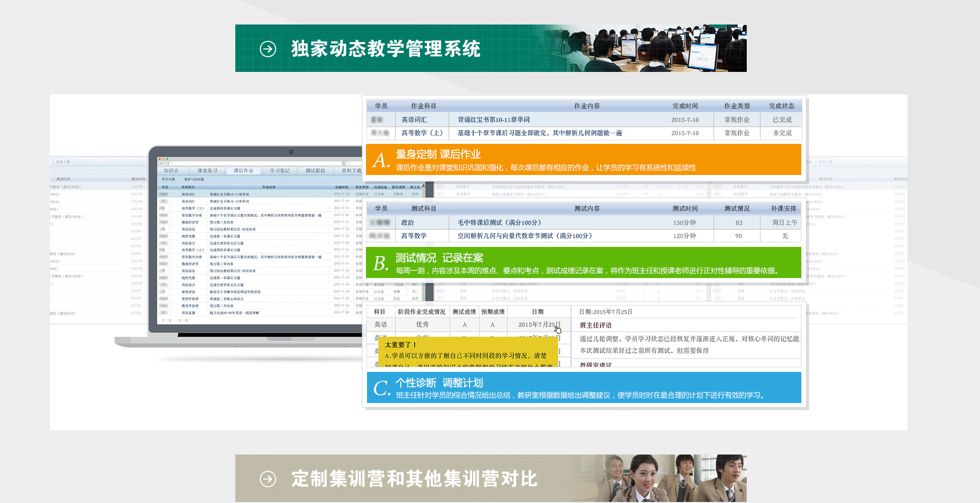The width and height of the screenshot is (980, 503).
Task: Click the 测试情况 column header
Action: click(x=737, y=209)
